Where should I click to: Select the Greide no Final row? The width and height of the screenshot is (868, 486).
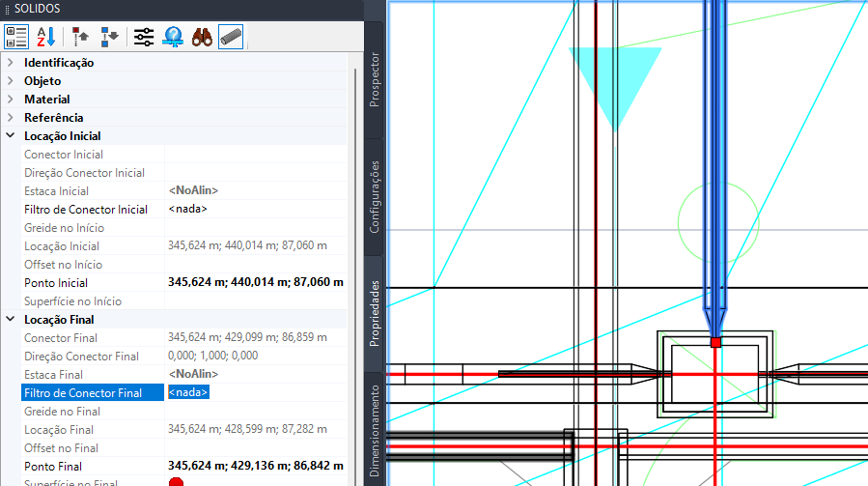183,411
